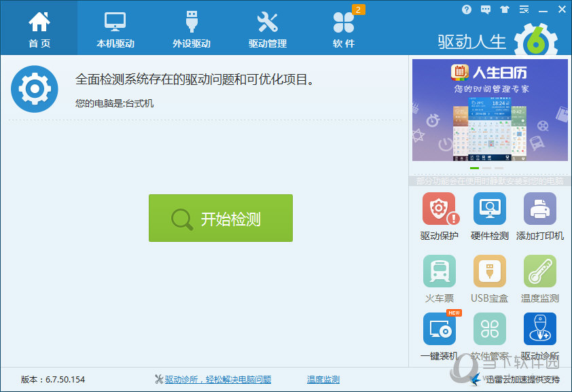
Task: Open the 外设驱动 peripheral drivers tab
Action: (192, 28)
